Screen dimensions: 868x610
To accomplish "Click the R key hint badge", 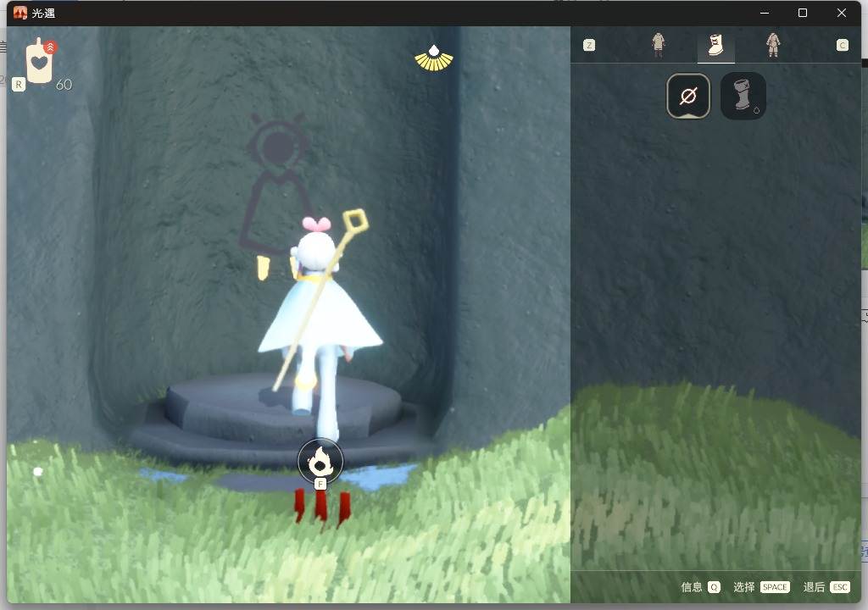I will pos(19,84).
